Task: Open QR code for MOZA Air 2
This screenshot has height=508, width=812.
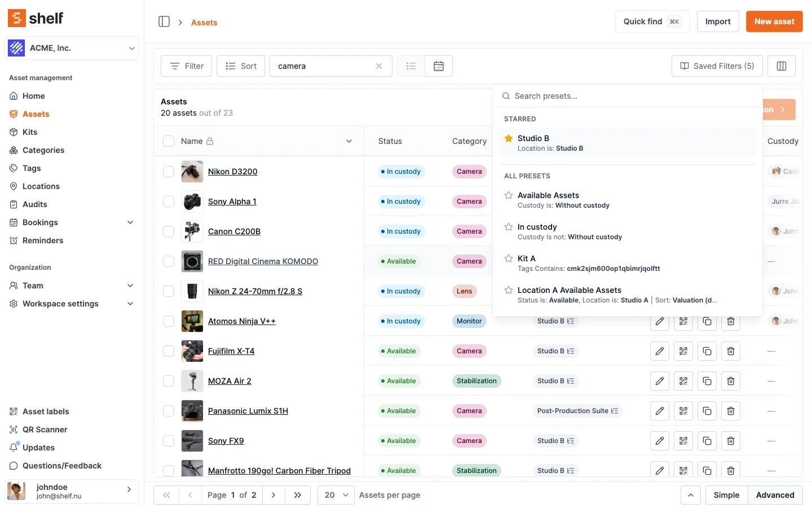Action: click(683, 381)
